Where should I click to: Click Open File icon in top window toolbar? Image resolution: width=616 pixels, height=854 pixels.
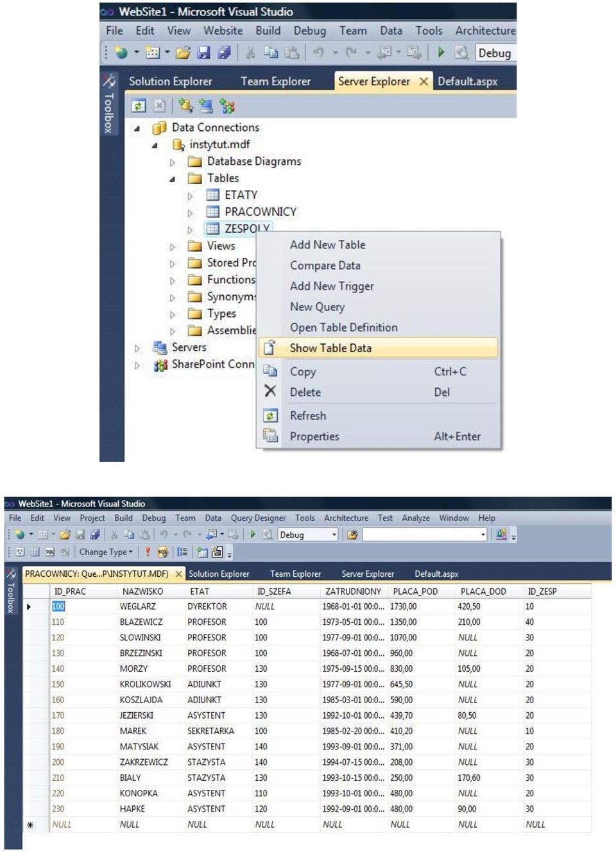[x=183, y=53]
